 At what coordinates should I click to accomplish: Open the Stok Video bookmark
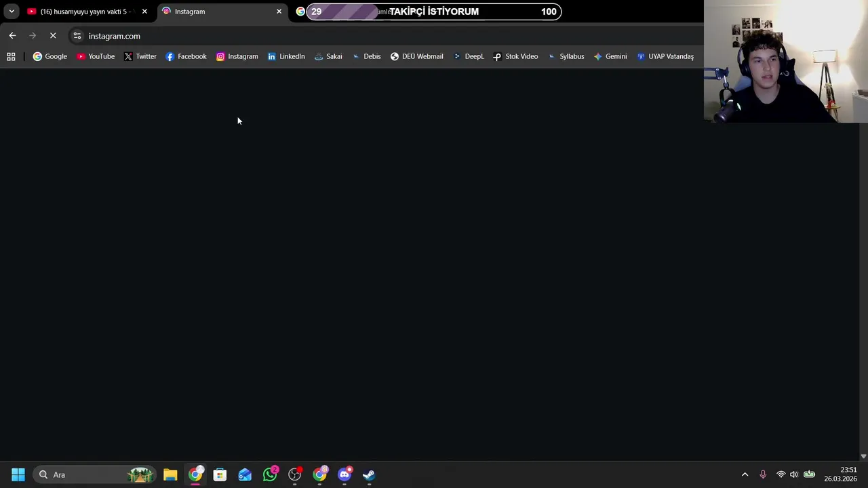[515, 56]
